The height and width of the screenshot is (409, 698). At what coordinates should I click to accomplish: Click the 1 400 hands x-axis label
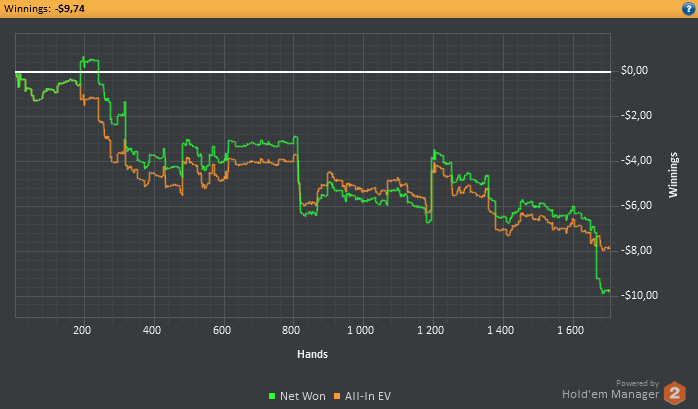point(500,330)
